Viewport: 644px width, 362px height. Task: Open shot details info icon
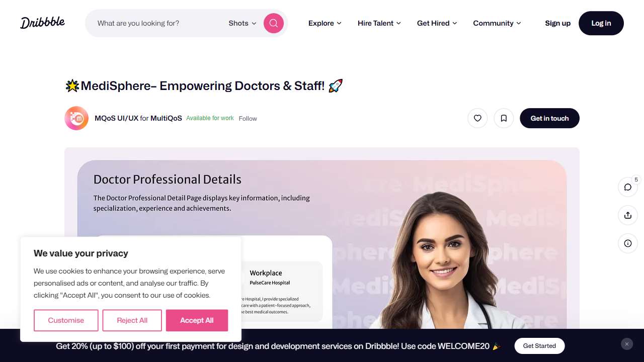coord(628,243)
